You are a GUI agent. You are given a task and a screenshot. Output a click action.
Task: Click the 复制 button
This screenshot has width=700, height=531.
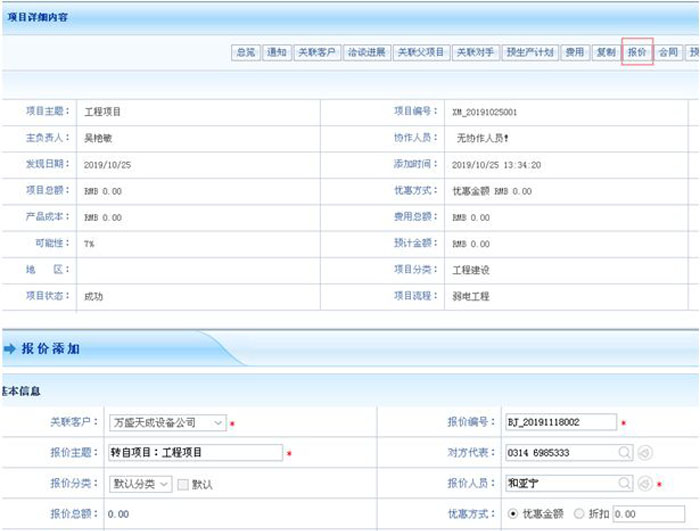pyautogui.click(x=605, y=52)
